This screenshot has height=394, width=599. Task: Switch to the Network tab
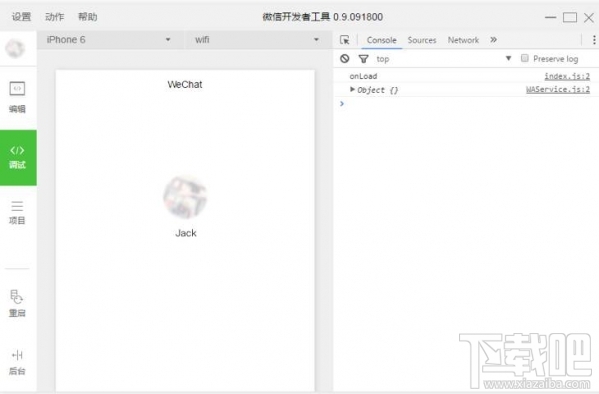point(463,40)
